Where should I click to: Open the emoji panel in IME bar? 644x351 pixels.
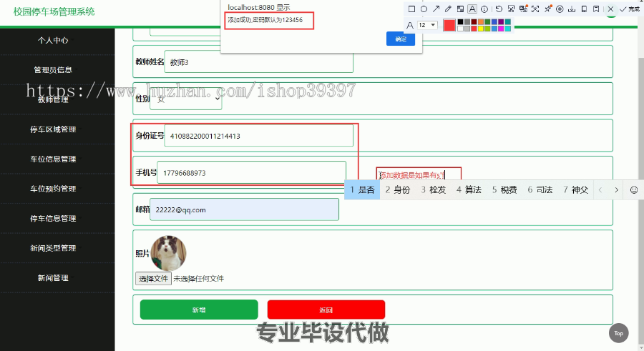click(x=634, y=189)
